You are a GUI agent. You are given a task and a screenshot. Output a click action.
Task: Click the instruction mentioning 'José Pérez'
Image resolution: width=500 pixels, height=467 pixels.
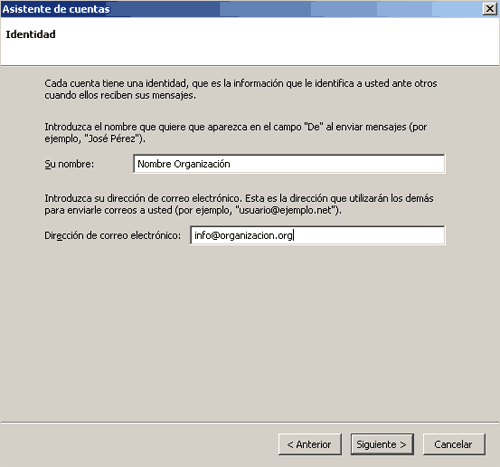click(236, 133)
